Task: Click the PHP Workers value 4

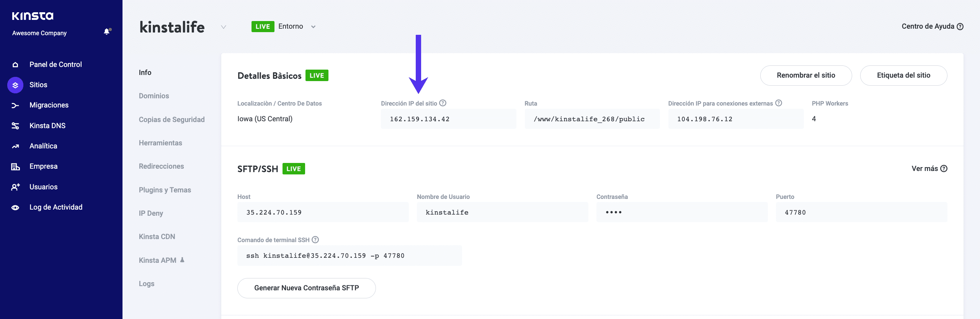Action: coord(814,119)
